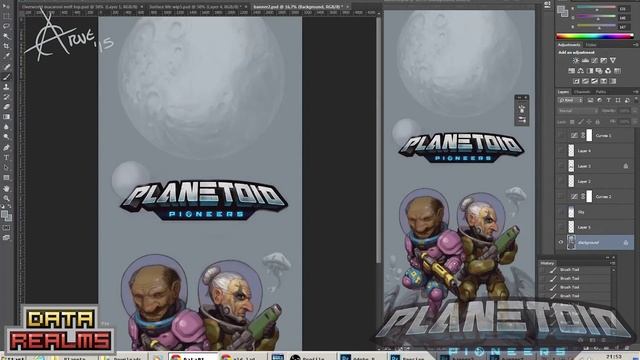Add a Black & White adjustment
This screenshot has height=360, width=640.
click(590, 71)
